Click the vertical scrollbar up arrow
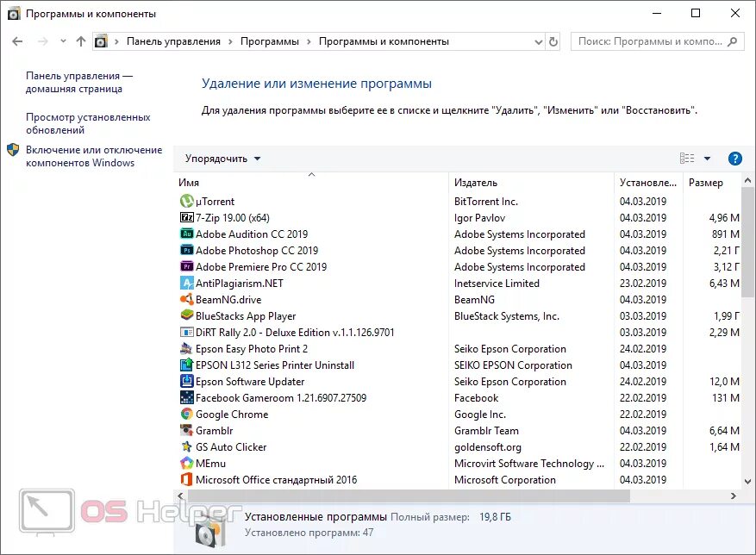This screenshot has width=756, height=555. [x=747, y=180]
